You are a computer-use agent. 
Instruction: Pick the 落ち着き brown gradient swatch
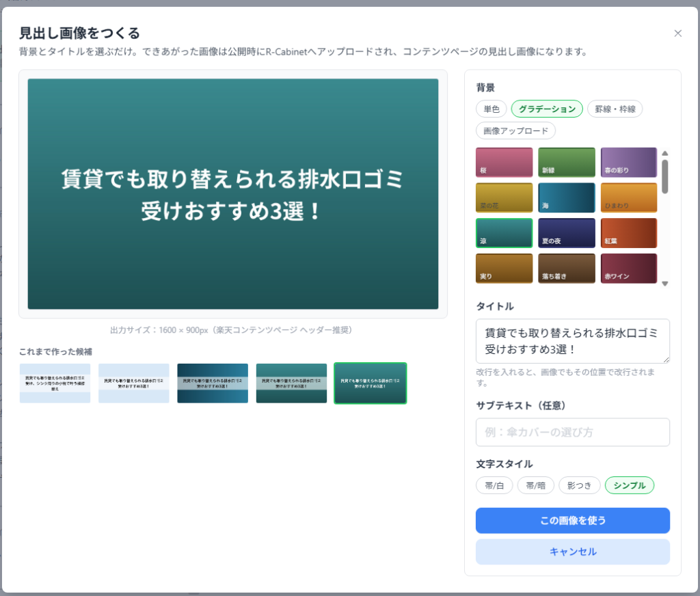coord(567,269)
